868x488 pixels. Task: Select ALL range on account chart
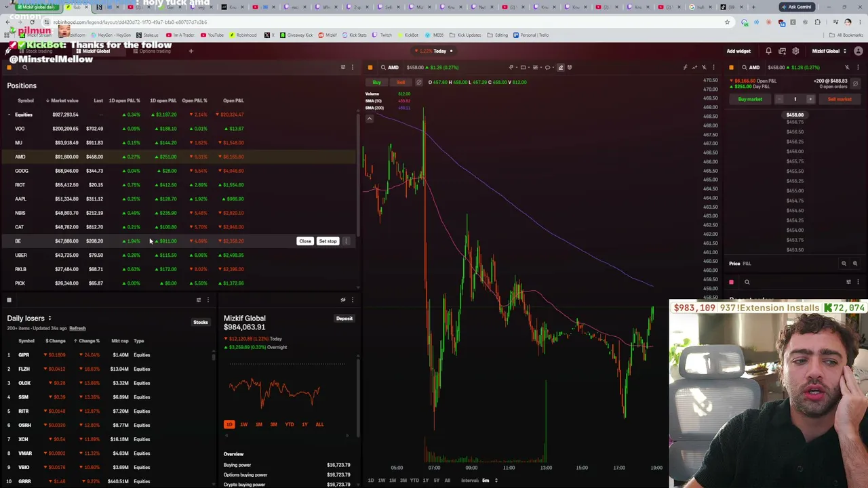click(319, 424)
